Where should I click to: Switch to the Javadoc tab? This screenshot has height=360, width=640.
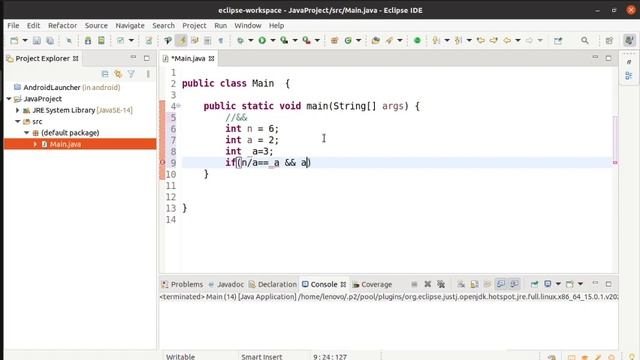(x=226, y=284)
